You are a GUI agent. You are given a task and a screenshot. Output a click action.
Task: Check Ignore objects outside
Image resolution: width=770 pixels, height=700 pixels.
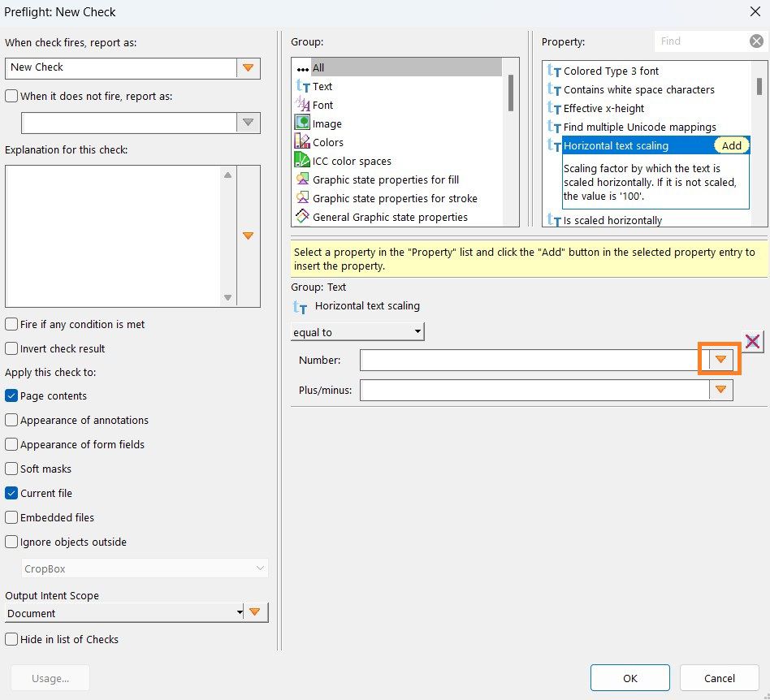click(11, 542)
